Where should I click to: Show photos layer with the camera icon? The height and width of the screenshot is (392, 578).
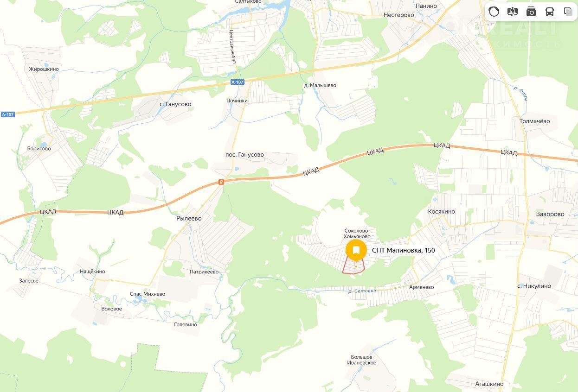pos(531,12)
